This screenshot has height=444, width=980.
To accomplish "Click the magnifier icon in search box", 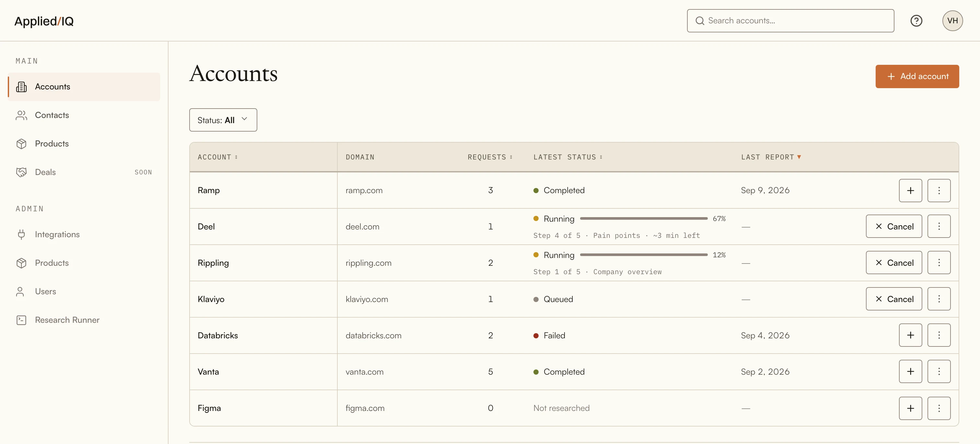I will [700, 20].
